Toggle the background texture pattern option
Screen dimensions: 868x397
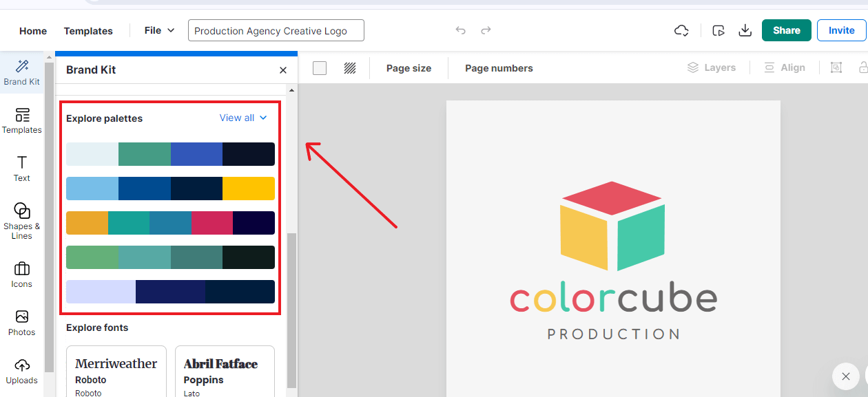coord(349,67)
